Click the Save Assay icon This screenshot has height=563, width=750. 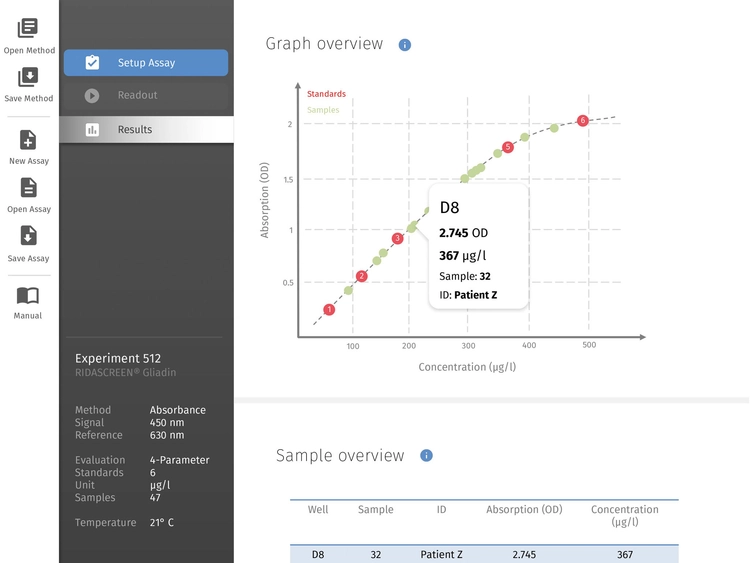28,236
